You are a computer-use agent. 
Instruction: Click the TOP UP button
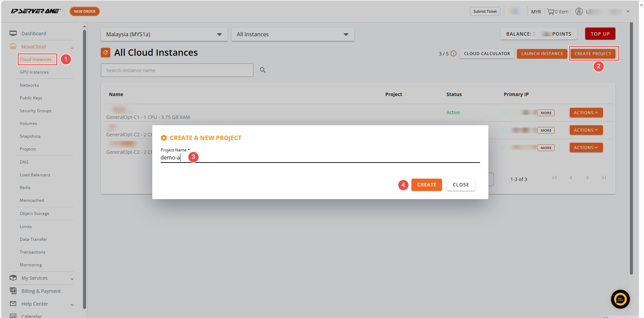(600, 34)
